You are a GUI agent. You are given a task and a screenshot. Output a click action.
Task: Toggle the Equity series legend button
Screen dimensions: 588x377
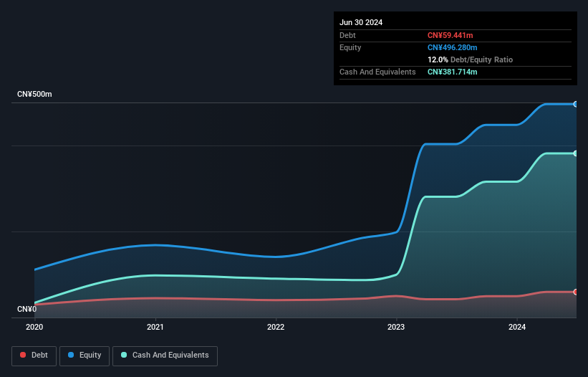(85, 355)
